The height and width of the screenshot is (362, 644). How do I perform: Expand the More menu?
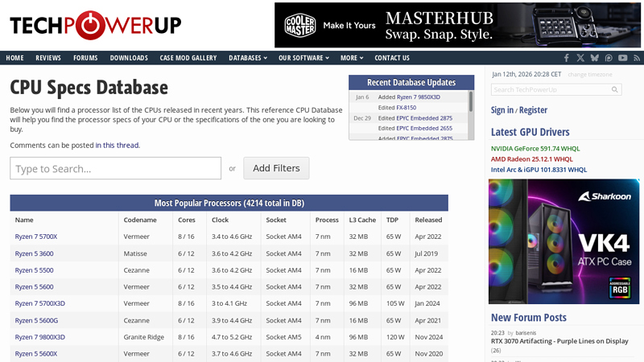[352, 58]
